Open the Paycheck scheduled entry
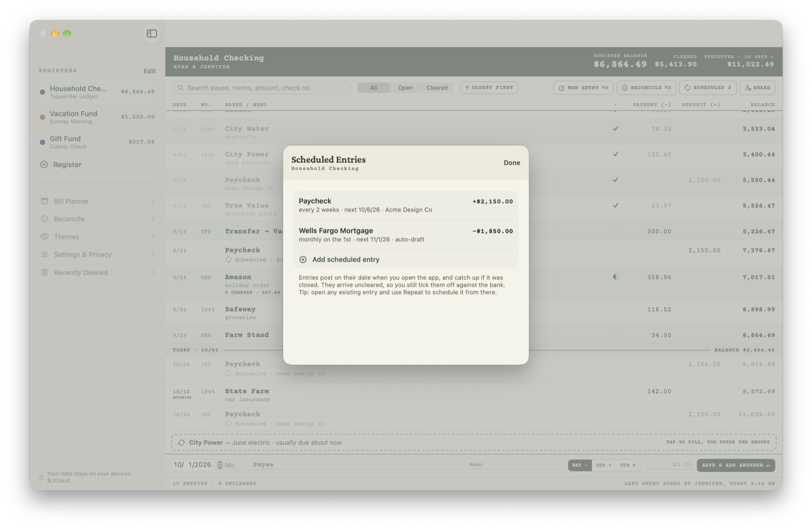The height and width of the screenshot is (529, 812). tap(406, 205)
